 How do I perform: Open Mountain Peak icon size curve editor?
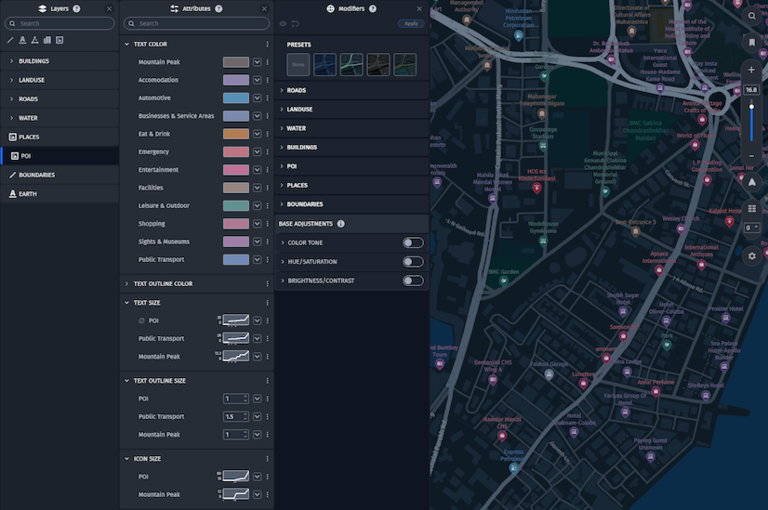pos(236,495)
